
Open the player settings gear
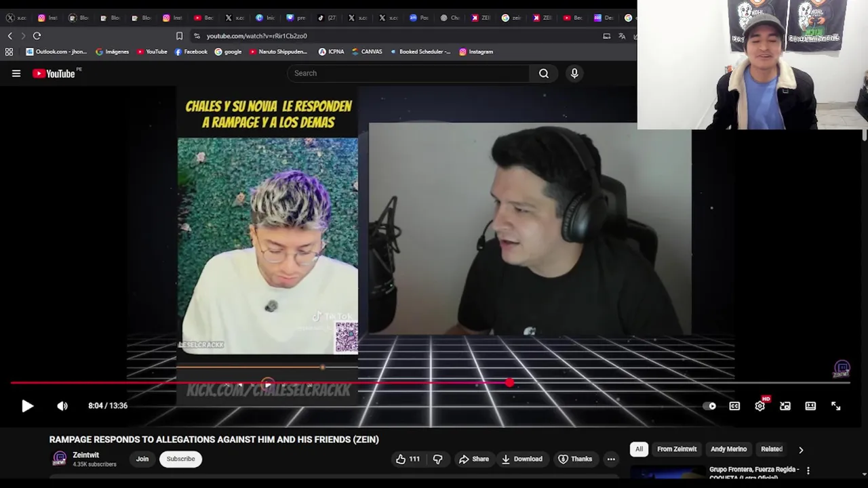point(759,406)
